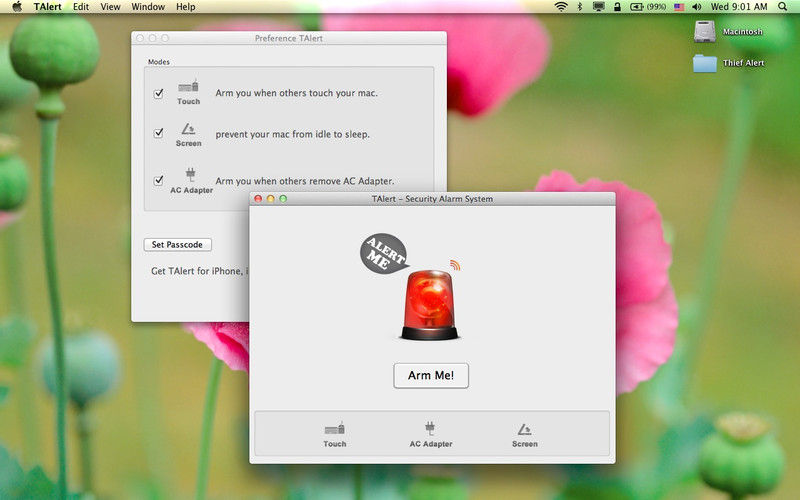Click the volume speaker icon in menu bar
The height and width of the screenshot is (500, 800).
[696, 7]
